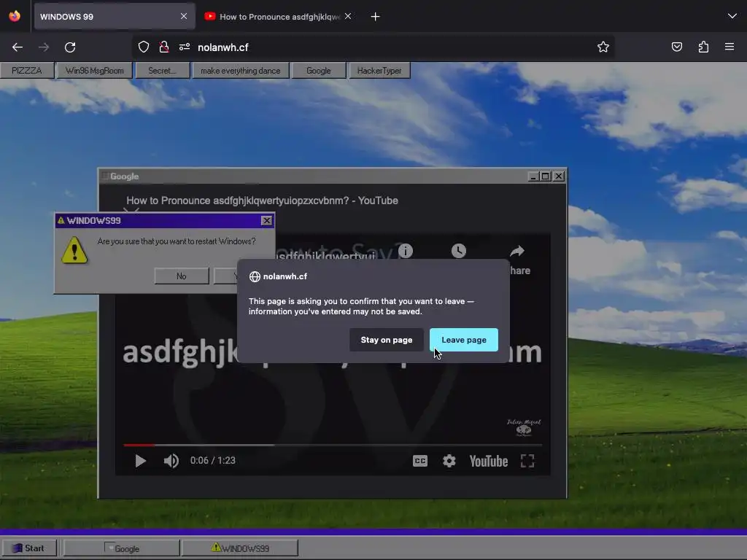Screen dimensions: 747x560
Task: Click the Share arrow icon
Action: click(517, 251)
